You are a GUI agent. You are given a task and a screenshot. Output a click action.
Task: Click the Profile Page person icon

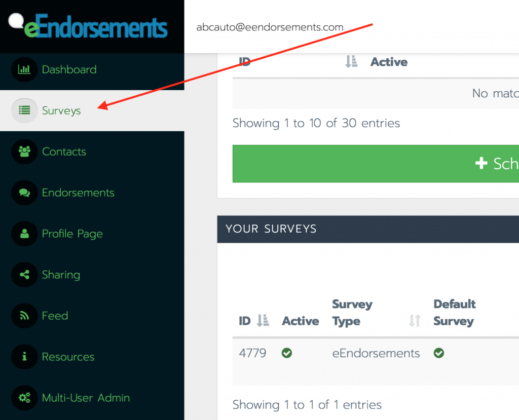click(24, 234)
